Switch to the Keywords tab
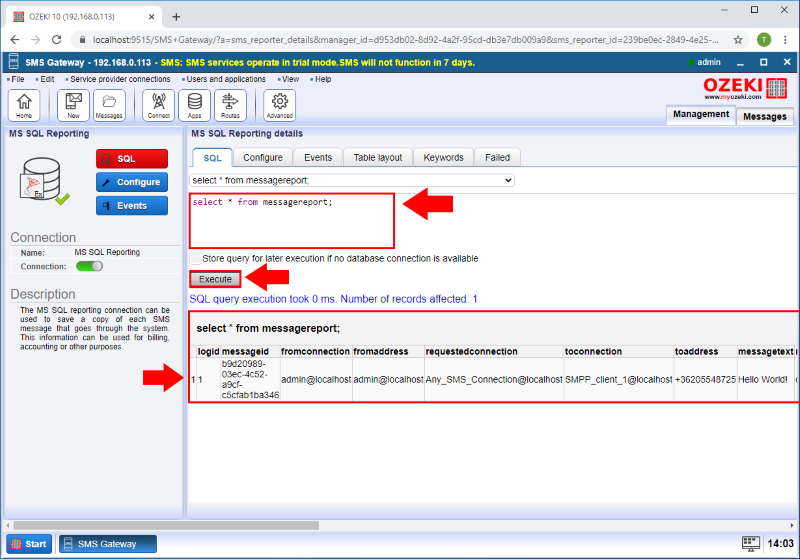Viewport: 800px width, 559px height. (443, 158)
